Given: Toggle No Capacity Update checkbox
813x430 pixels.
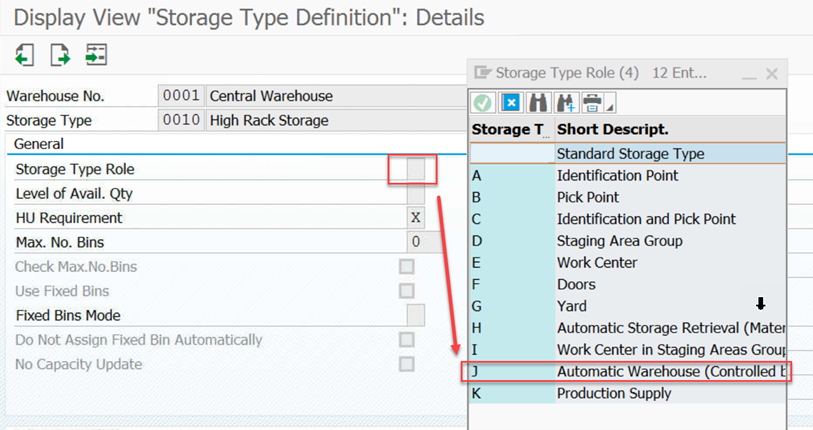Looking at the screenshot, I should 406,364.
